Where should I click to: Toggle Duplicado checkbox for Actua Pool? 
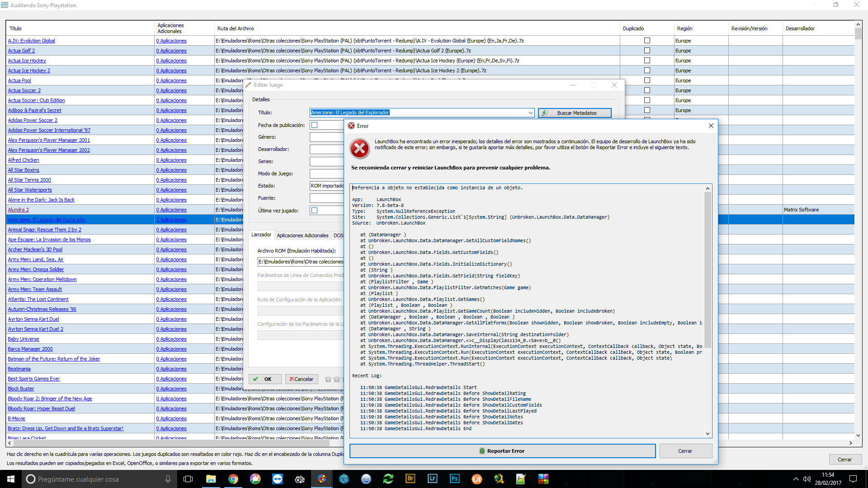point(647,80)
